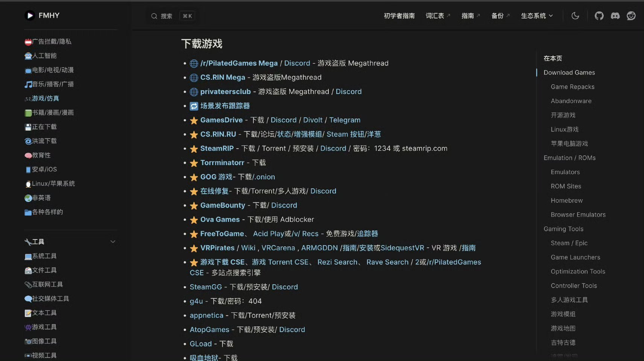Image resolution: width=644 pixels, height=361 pixels.
Task: Click star icon beside Torrminatorr
Action: pos(194,163)
